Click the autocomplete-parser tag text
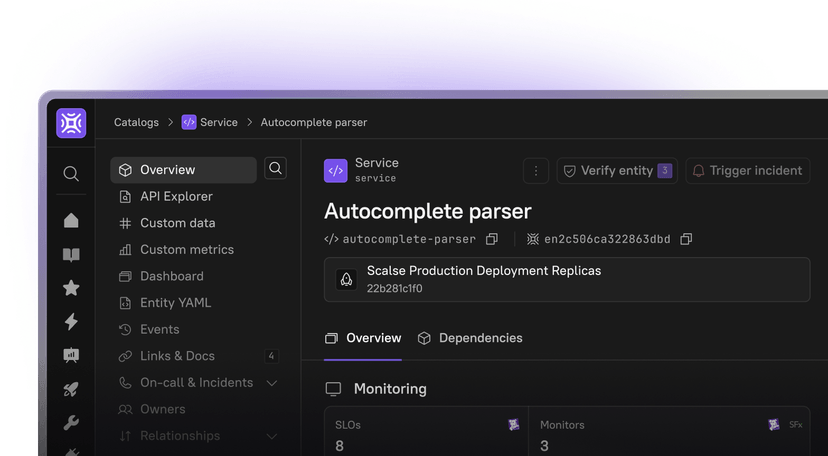This screenshot has width=828, height=456. pyautogui.click(x=409, y=239)
